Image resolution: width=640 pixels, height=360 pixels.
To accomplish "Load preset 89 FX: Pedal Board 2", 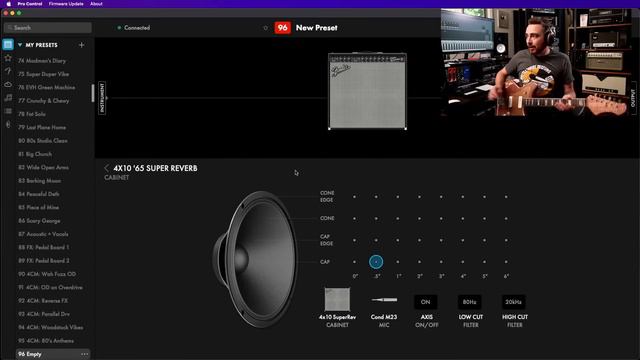I will 44,260.
